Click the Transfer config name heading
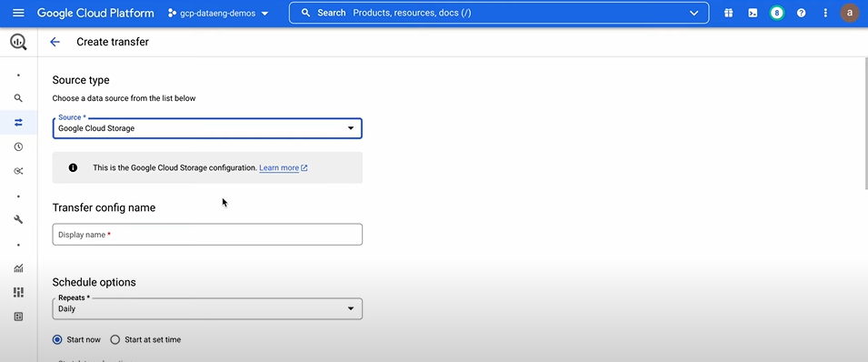 click(104, 208)
